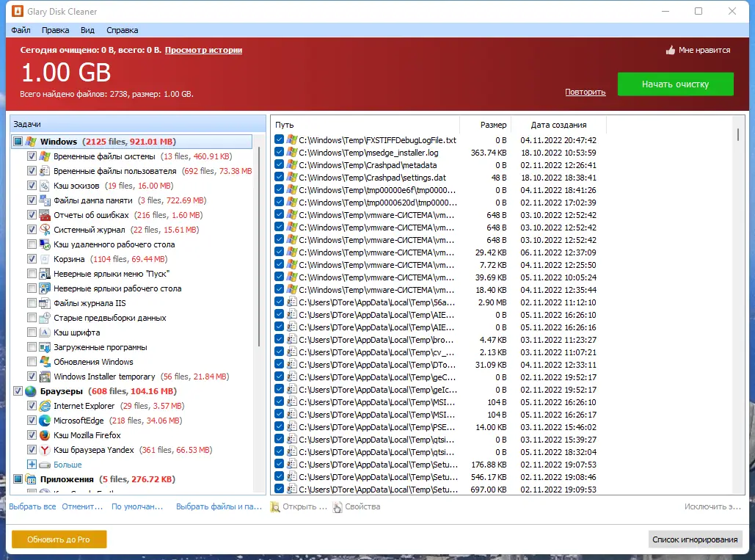
Task: Click the Recycle Bin (Корзина) icon
Action: pyautogui.click(x=44, y=259)
